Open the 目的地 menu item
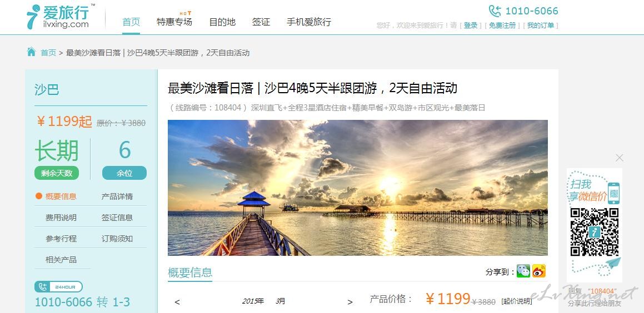644x313 pixels. coord(222,22)
